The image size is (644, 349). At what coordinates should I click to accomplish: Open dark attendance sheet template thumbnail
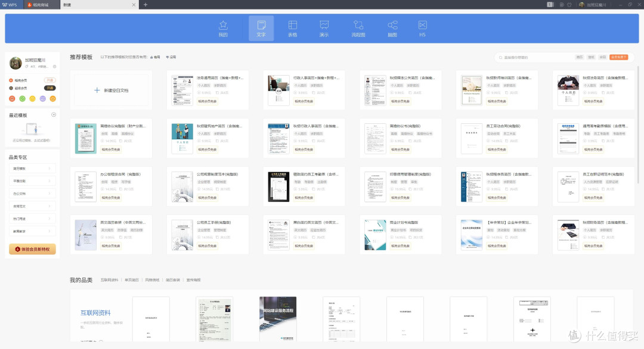278,186
